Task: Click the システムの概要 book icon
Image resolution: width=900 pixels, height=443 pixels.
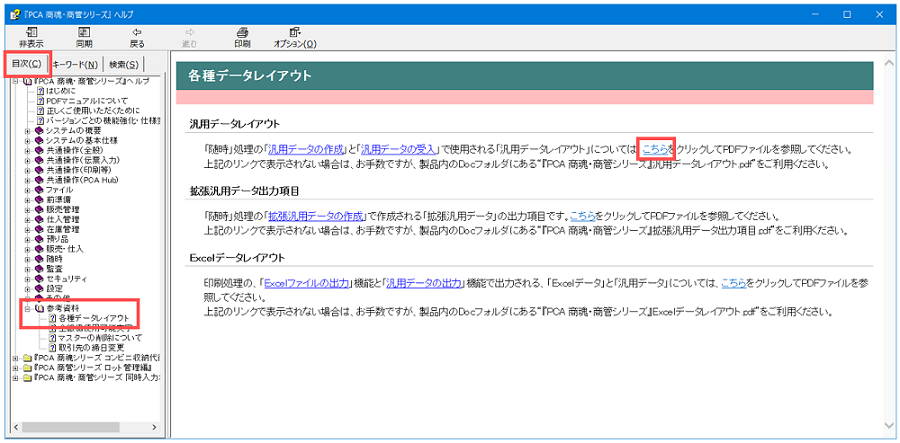Action: click(x=39, y=130)
